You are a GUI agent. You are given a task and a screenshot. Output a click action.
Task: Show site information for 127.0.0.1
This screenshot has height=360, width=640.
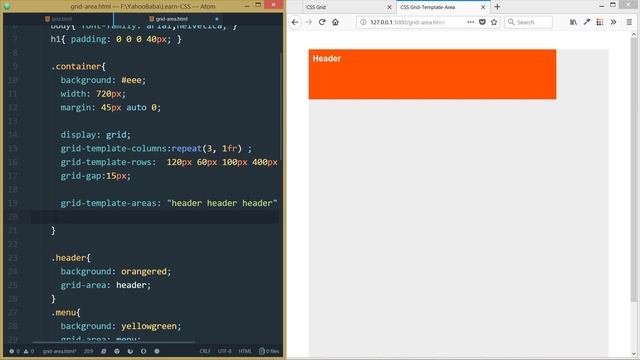point(363,22)
